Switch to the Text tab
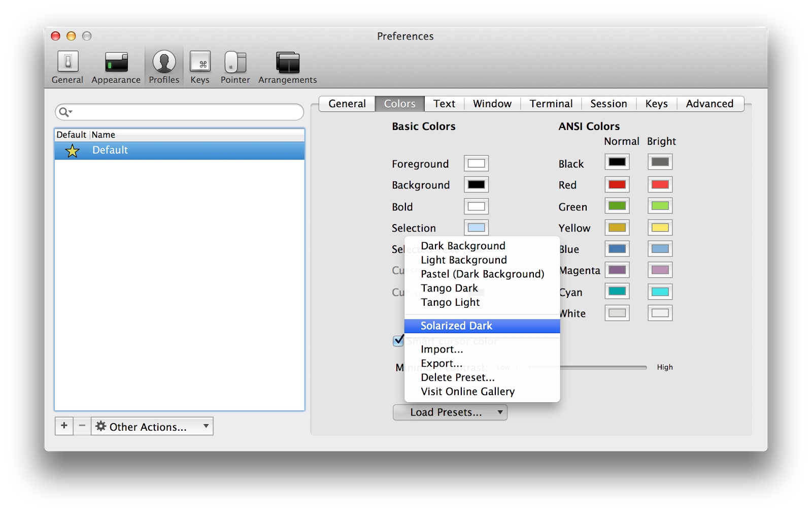 coord(445,104)
